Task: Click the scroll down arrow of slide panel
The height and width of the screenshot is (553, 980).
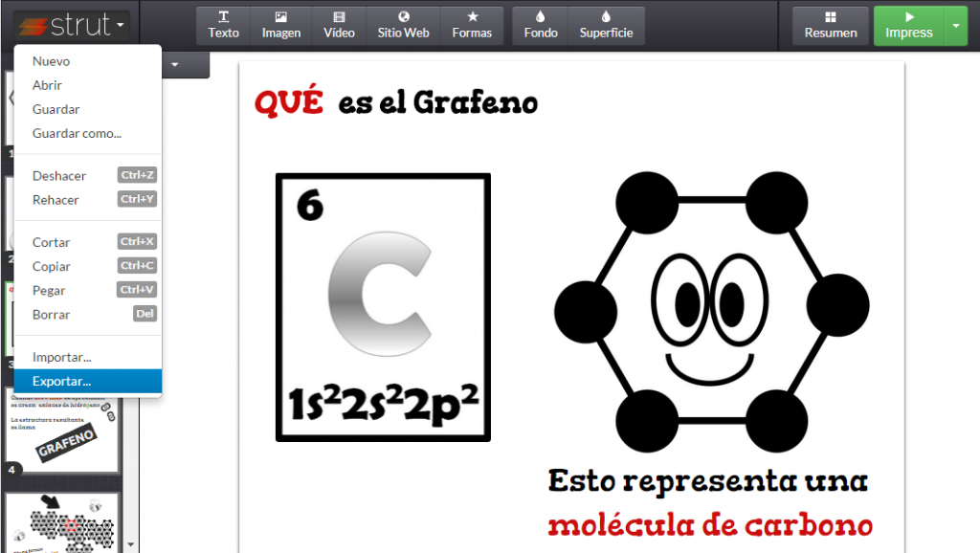Action: [x=131, y=544]
